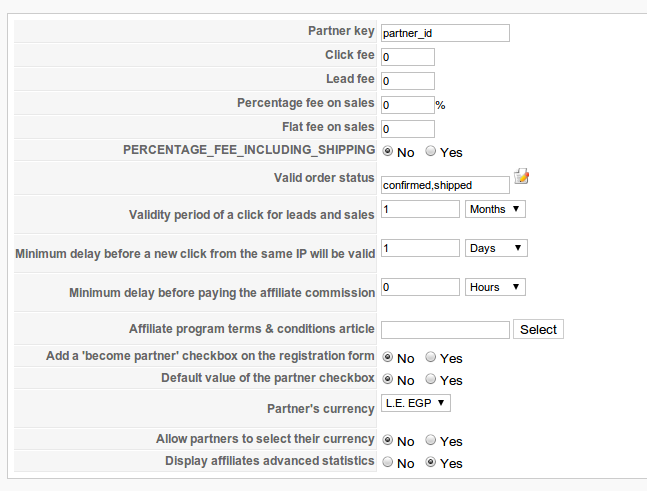Click the edit icon beside Valid order status
647x491 pixels.
(521, 177)
